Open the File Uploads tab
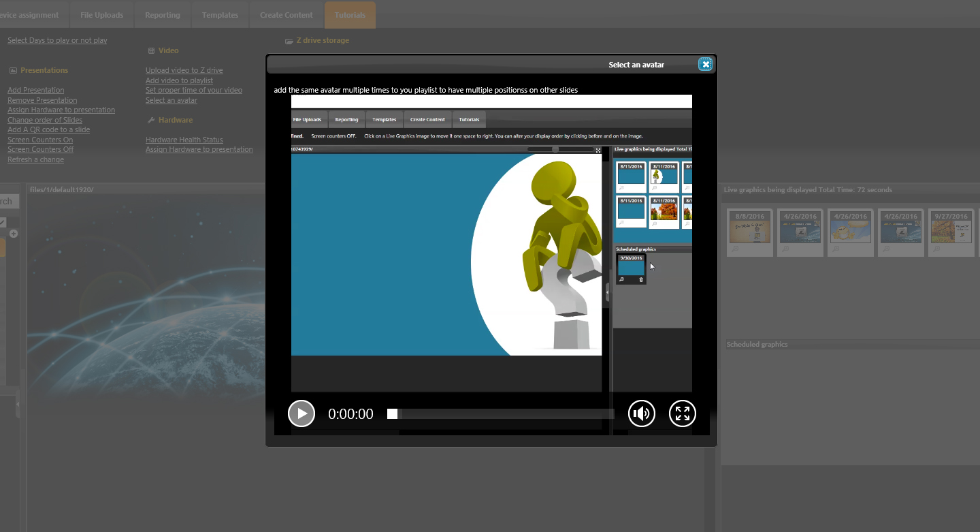The image size is (980, 532). pos(101,15)
